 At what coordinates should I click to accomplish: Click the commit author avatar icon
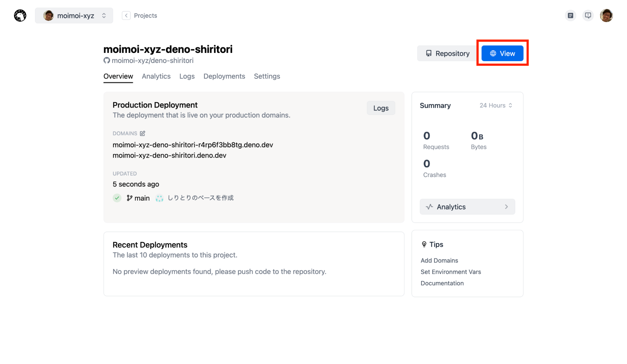159,198
